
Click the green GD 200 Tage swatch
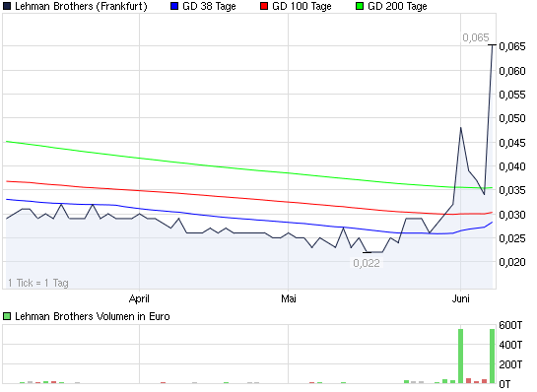click(x=360, y=6)
